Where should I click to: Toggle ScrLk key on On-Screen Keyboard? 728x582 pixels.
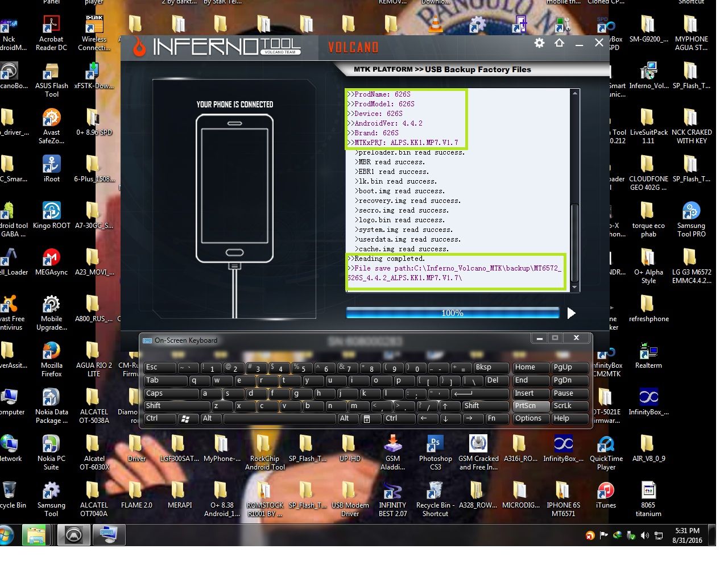coord(571,406)
